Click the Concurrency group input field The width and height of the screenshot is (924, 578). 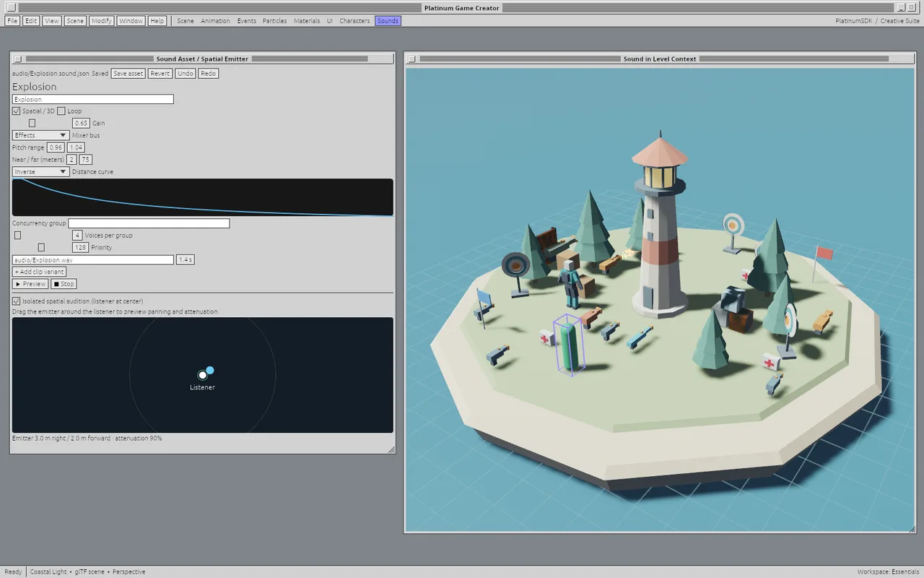pyautogui.click(x=149, y=223)
